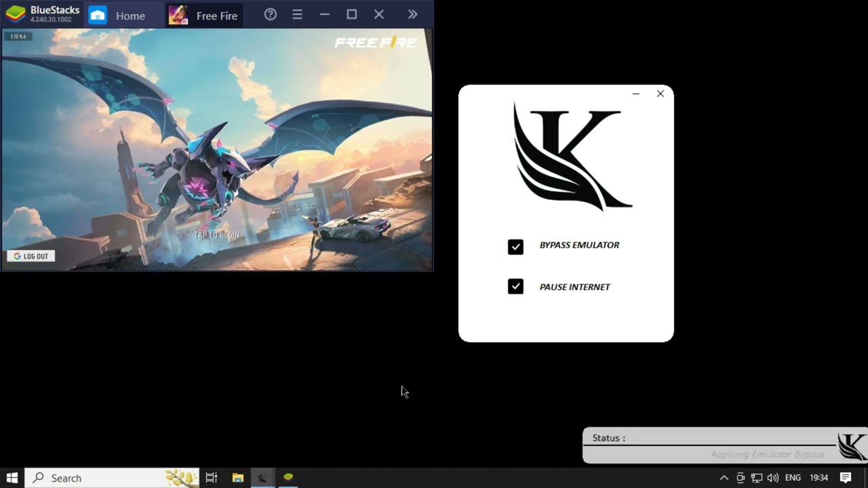
Task: Click the K logo on status popup
Action: click(x=852, y=447)
